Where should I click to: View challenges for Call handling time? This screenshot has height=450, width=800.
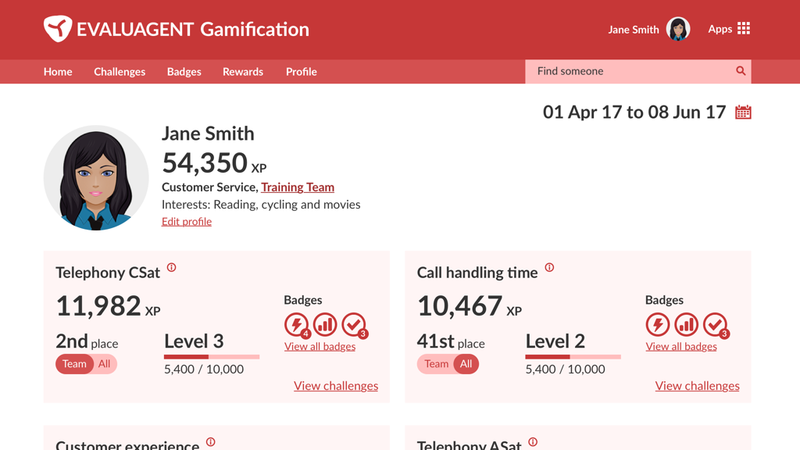point(697,386)
